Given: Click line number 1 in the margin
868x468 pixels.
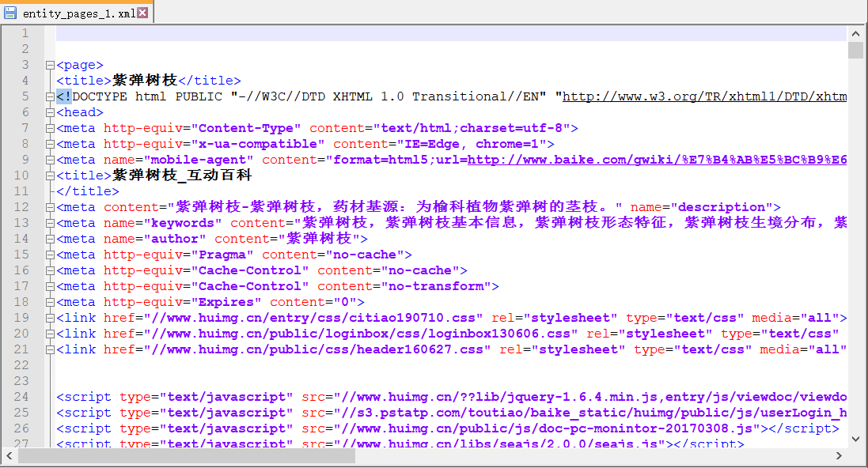Looking at the screenshot, I should 25,33.
